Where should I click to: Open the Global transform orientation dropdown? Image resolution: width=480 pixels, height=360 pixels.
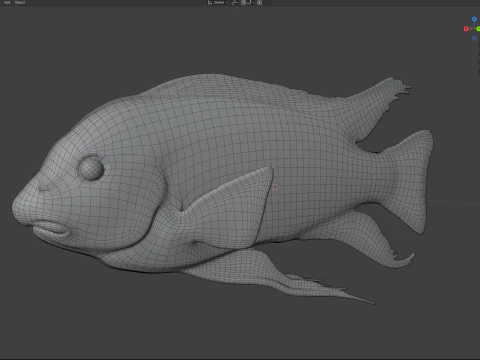coord(218,2)
